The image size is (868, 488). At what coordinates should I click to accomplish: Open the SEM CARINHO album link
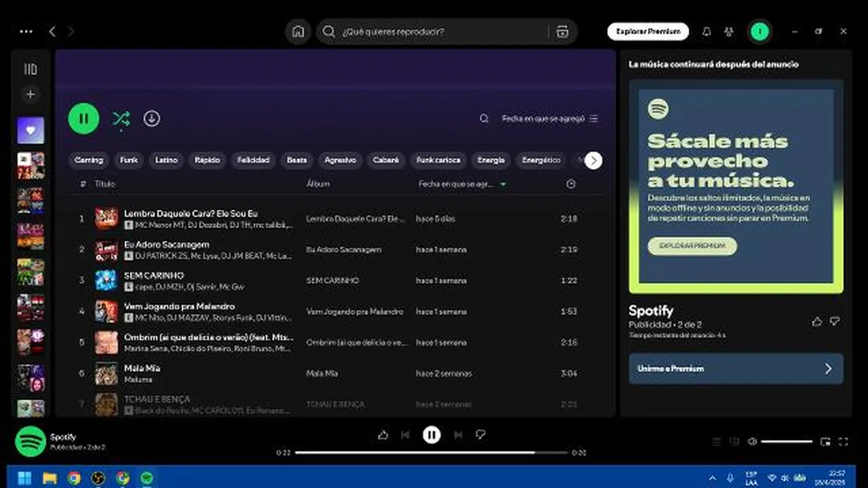click(332, 281)
